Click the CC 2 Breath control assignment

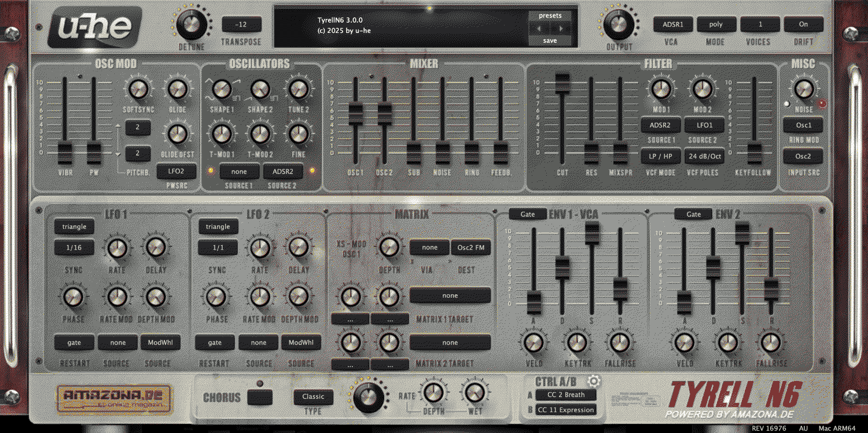coord(565,395)
